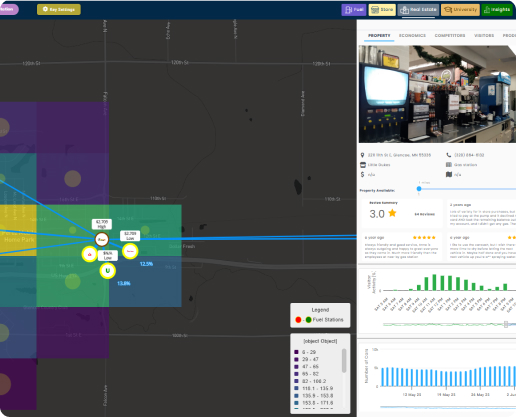This screenshot has width=516, height=417.
Task: Open the Insights module
Action: click(x=497, y=10)
